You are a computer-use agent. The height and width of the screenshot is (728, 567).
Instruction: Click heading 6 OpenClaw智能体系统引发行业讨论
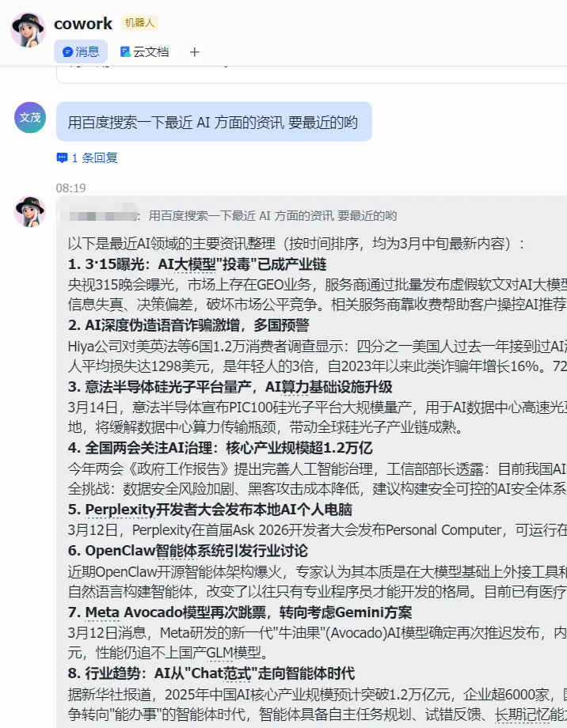pos(188,551)
